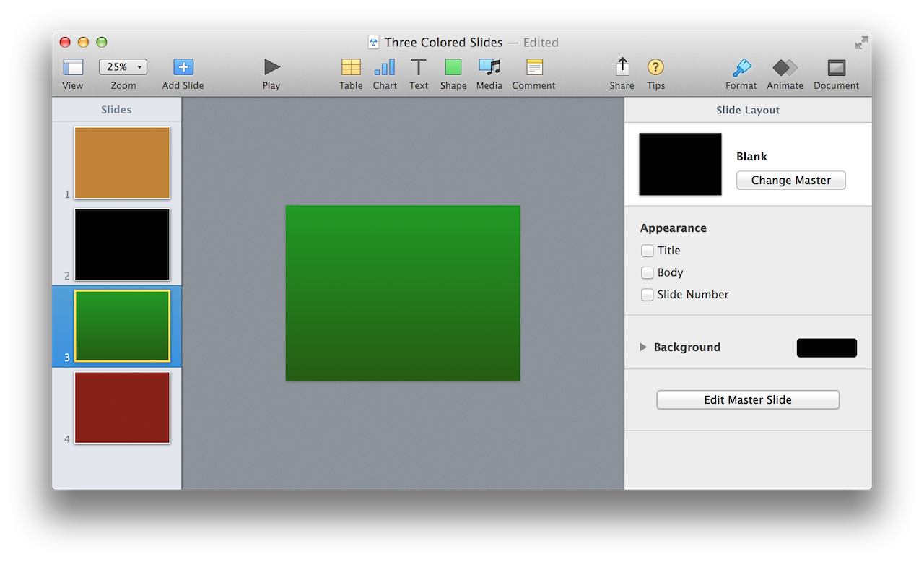Click the Change Master button
924x562 pixels.
790,181
